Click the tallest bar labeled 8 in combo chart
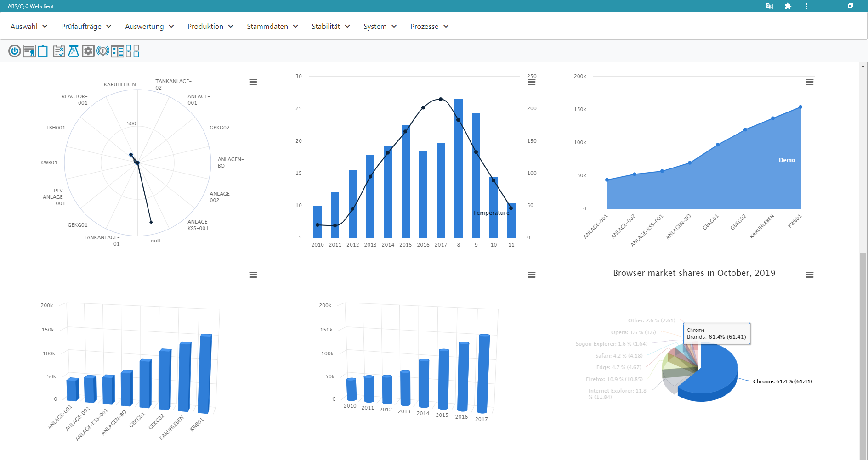 (459, 168)
